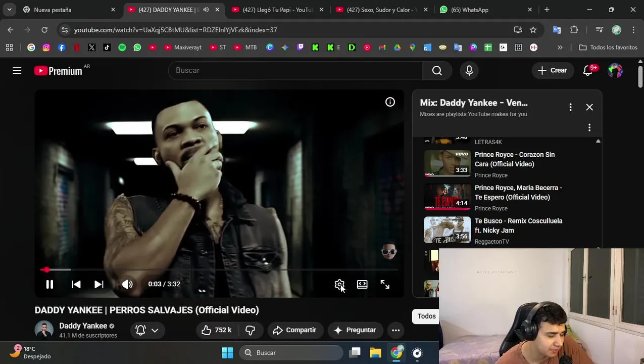Open the Daddy Yankee channel avatar

pyautogui.click(x=44, y=330)
